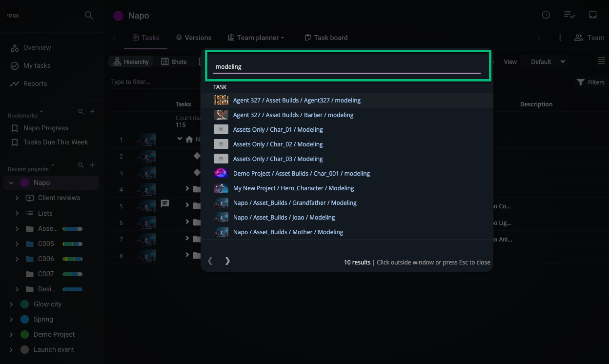The width and height of the screenshot is (609, 364).
Task: Switch to the Task board tab
Action: pos(326,38)
